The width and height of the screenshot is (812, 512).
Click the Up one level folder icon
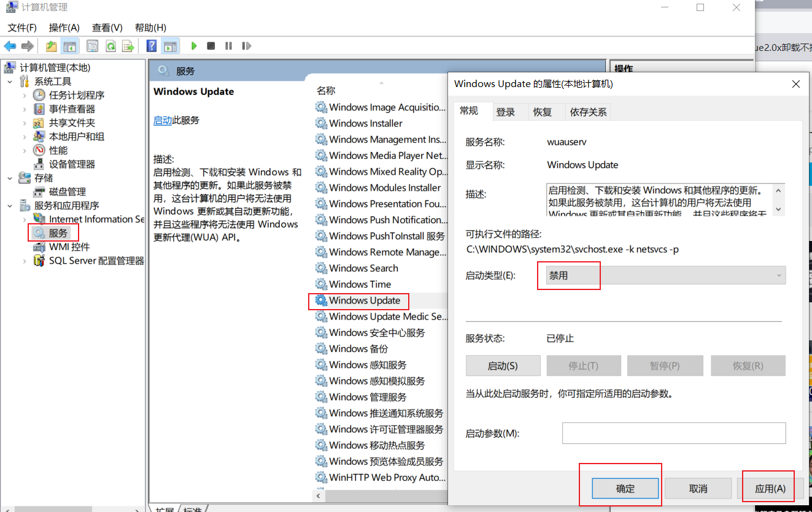[x=52, y=46]
